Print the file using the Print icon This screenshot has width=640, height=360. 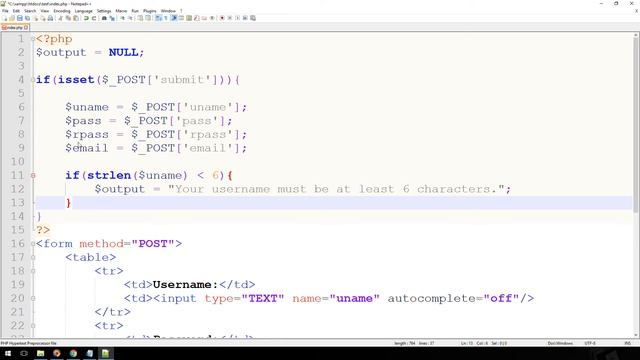tap(50, 18)
